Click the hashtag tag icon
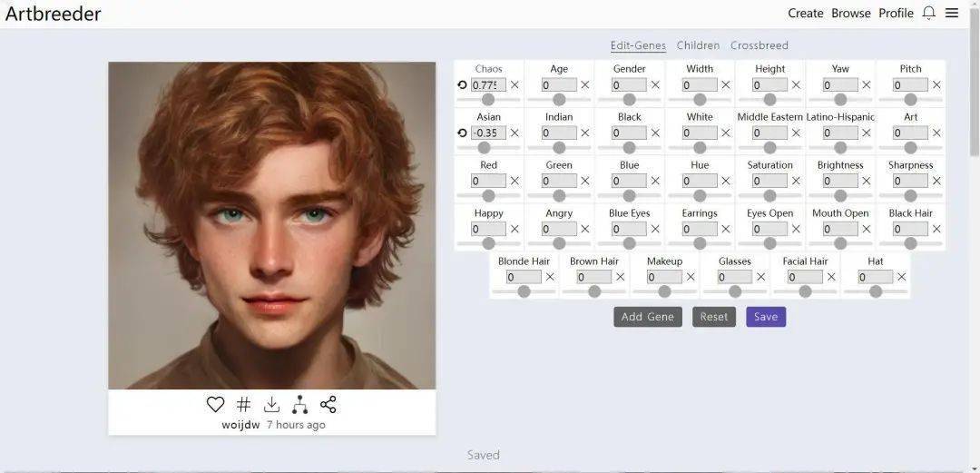The width and height of the screenshot is (980, 473). click(x=244, y=405)
